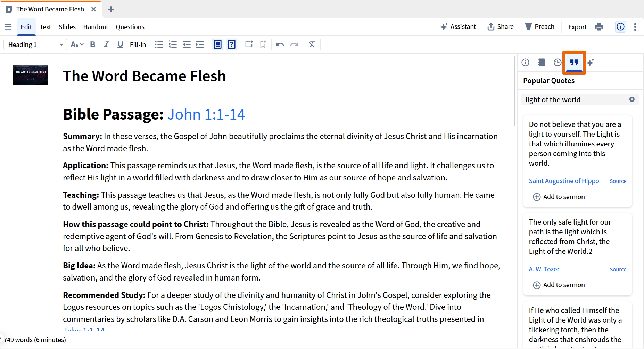Add bookmark marker icon in toolbar
This screenshot has width=644, height=349.
(263, 44)
